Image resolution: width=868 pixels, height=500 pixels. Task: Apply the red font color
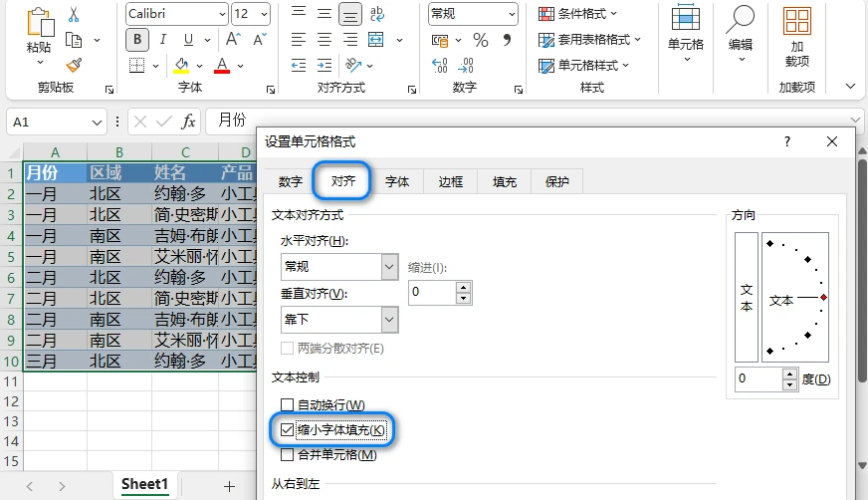pos(222,66)
